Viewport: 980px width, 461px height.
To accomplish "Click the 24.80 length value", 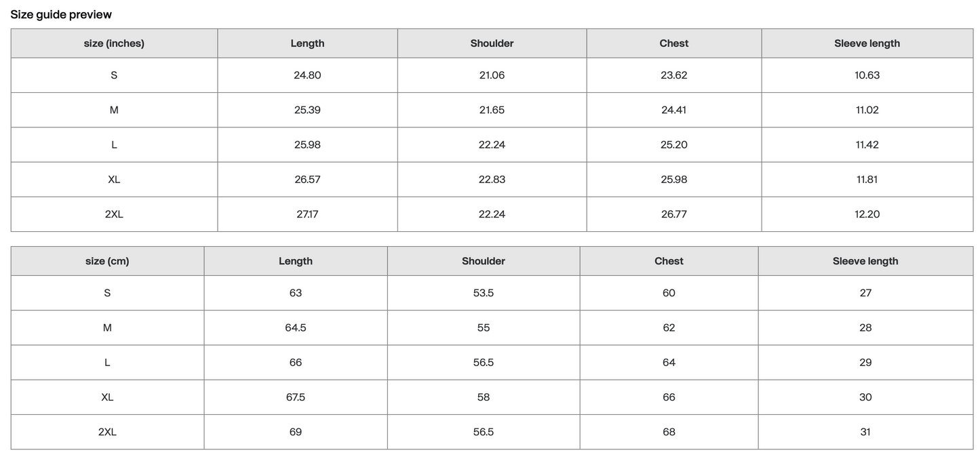I will pyautogui.click(x=307, y=75).
